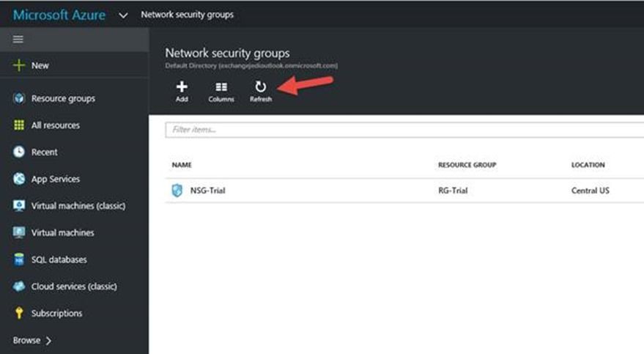Click the Virtual machines monitor icon
This screenshot has height=354, width=644.
tap(18, 232)
